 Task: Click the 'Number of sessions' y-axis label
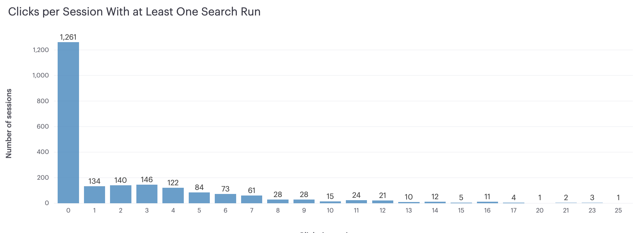[x=9, y=123]
